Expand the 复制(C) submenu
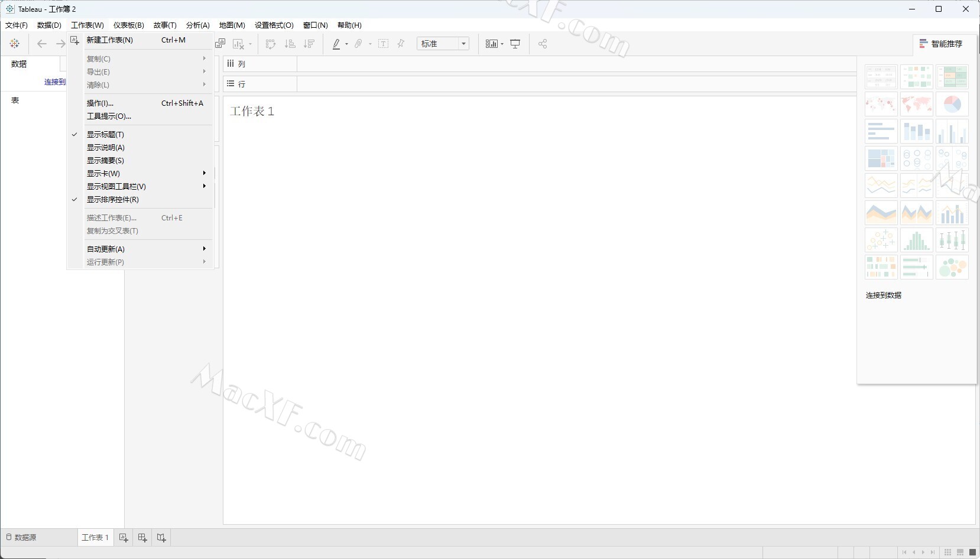This screenshot has width=980, height=559. pos(140,59)
